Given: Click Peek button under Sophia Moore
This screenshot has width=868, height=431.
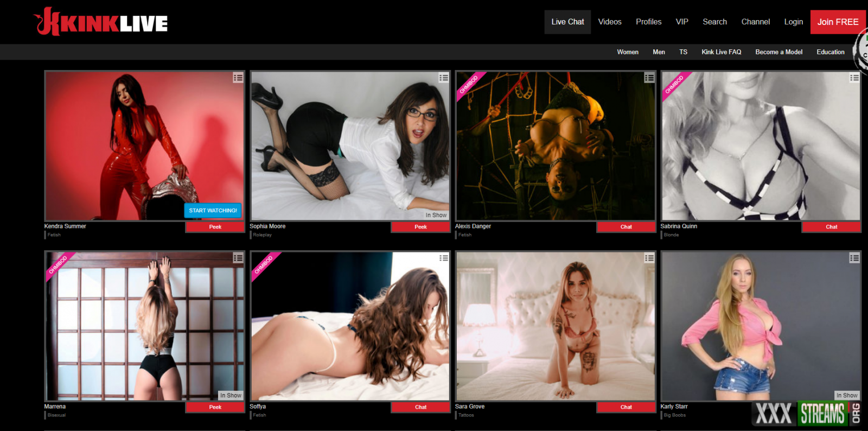Looking at the screenshot, I should click(420, 227).
